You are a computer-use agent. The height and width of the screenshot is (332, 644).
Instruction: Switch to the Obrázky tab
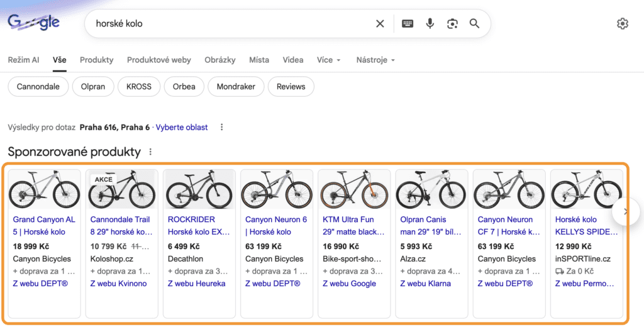point(219,60)
